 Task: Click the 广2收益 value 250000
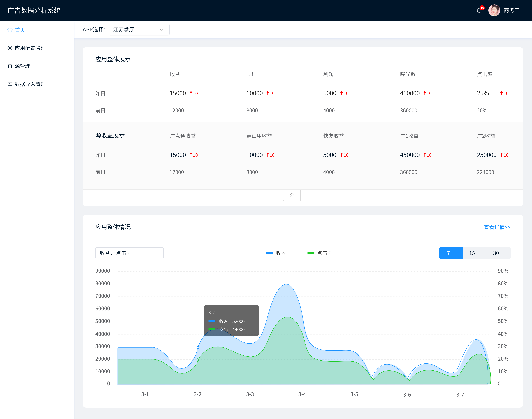pos(487,155)
